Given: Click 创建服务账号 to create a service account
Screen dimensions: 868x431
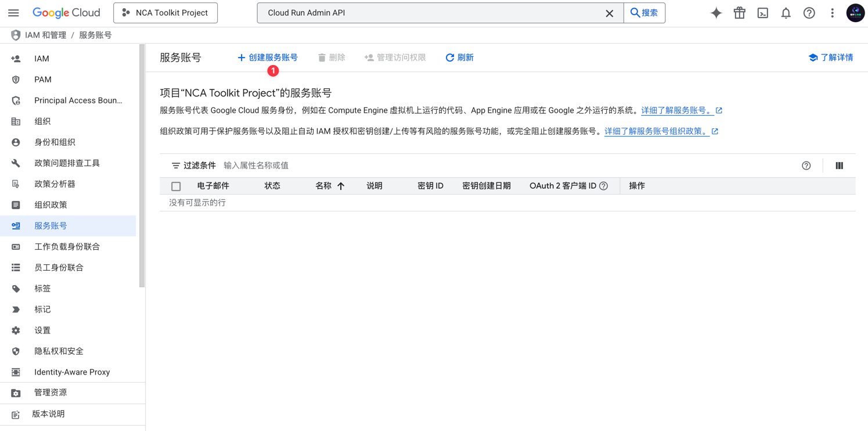Looking at the screenshot, I should [x=268, y=57].
